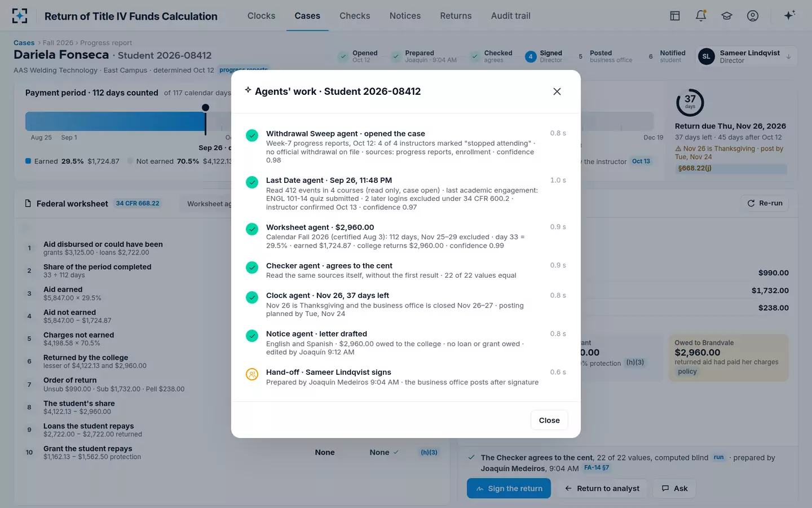Click the Notice agent green check icon
812x508 pixels.
pos(252,336)
